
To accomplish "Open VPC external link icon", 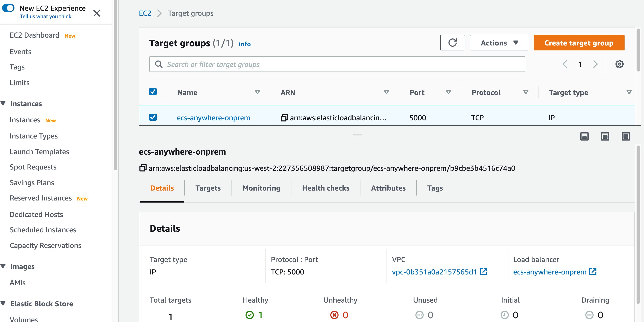I will pyautogui.click(x=483, y=272).
